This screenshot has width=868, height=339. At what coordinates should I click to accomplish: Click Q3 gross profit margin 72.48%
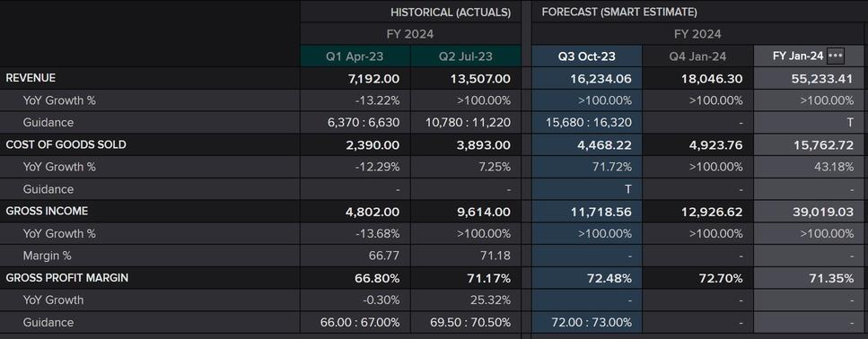coord(609,278)
